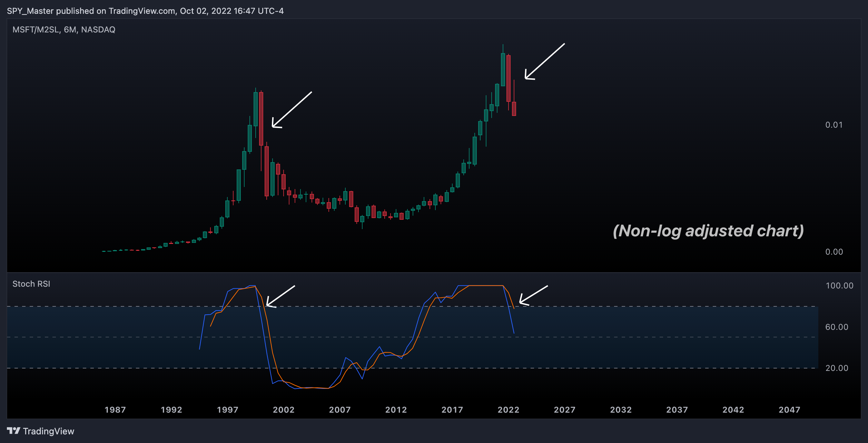868x443 pixels.
Task: Select the 100.00 Stoch RSI scale value
Action: coord(839,286)
